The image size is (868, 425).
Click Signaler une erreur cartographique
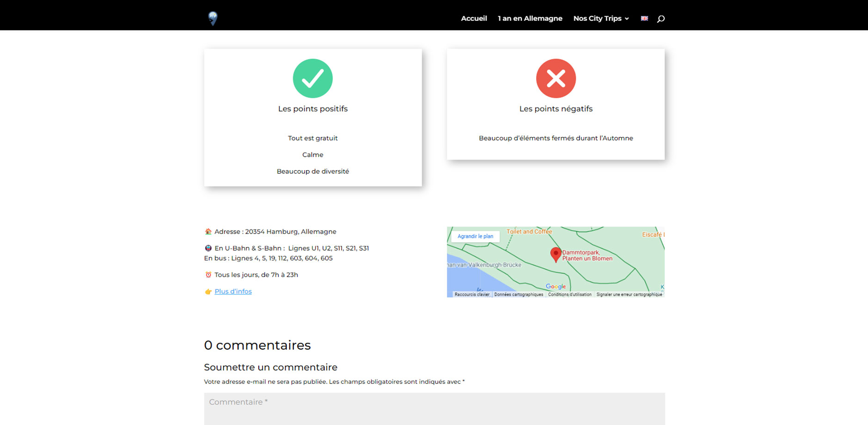[629, 295]
